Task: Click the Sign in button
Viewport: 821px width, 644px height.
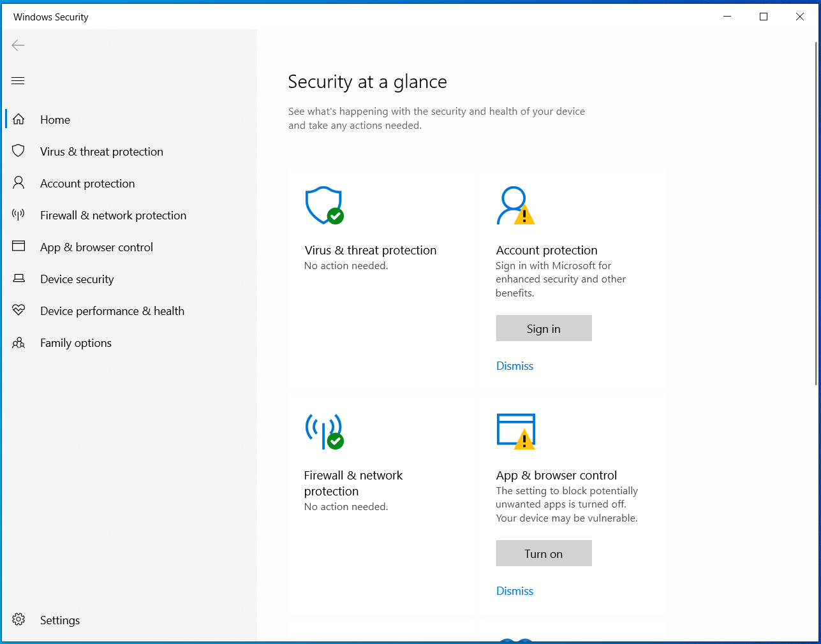Action: coord(544,328)
